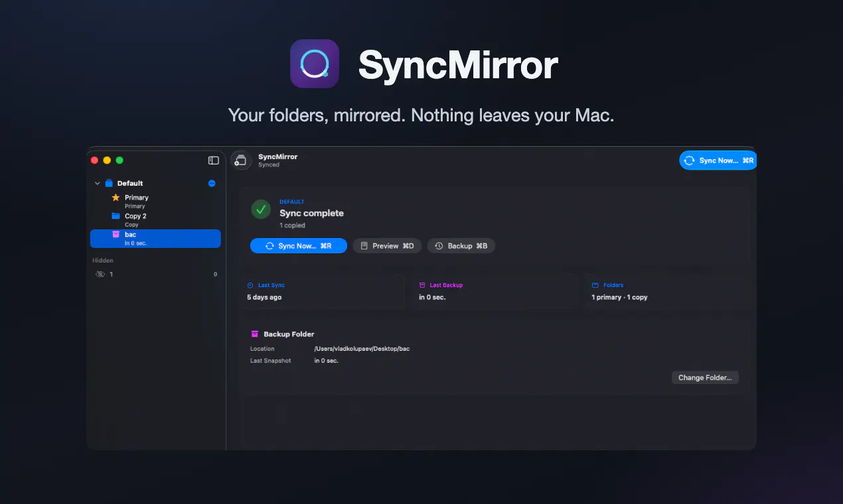Click the Change Folder... button
This screenshot has height=504, width=843.
click(x=705, y=378)
